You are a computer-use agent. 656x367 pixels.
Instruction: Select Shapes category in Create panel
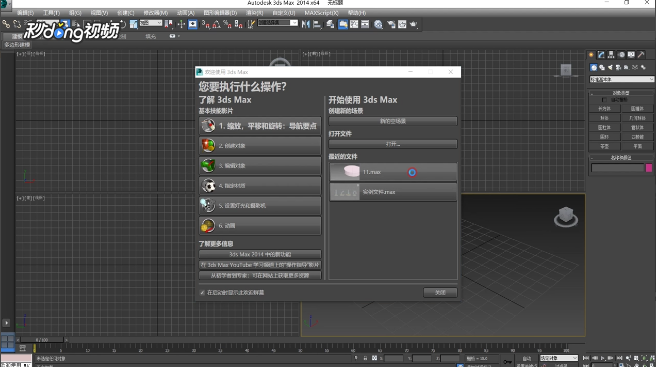602,67
